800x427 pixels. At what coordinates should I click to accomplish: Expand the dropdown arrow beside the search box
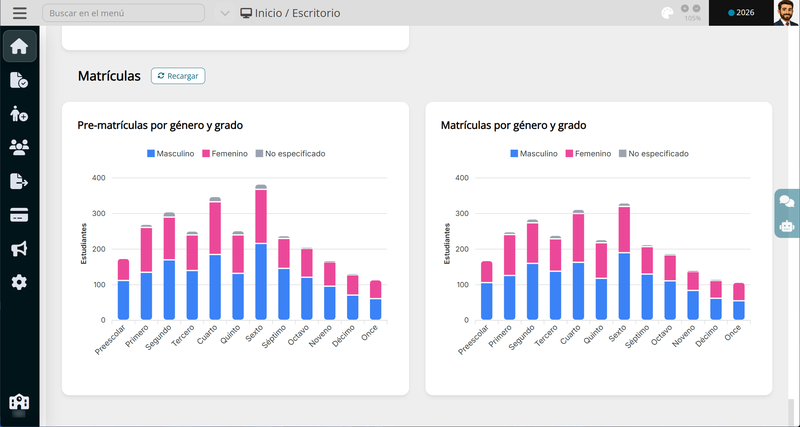point(224,13)
